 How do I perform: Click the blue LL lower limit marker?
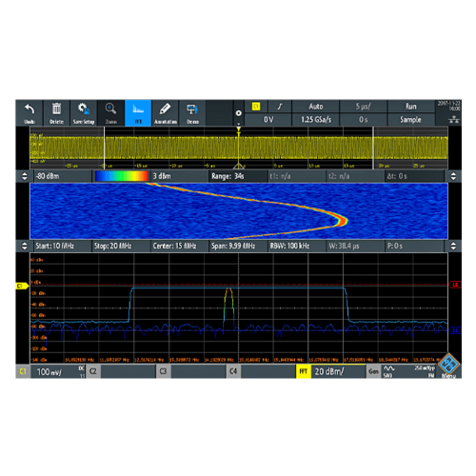(x=455, y=330)
